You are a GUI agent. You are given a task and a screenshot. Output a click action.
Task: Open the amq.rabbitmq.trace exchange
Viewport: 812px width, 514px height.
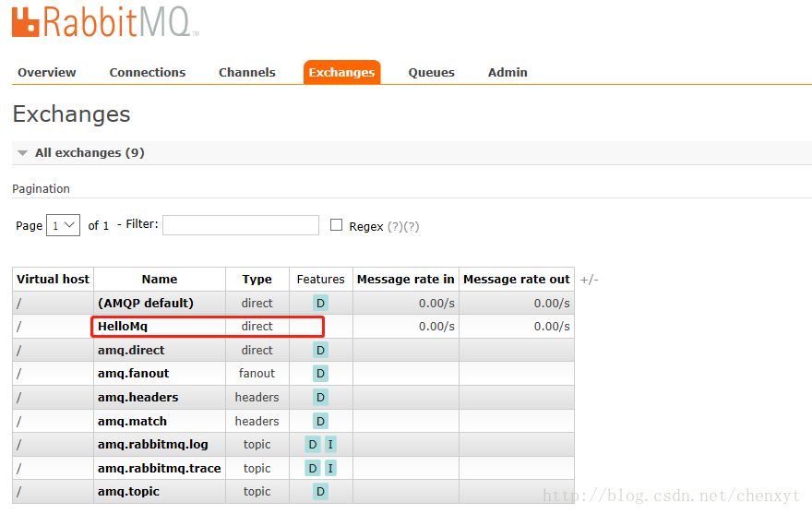tap(160, 469)
